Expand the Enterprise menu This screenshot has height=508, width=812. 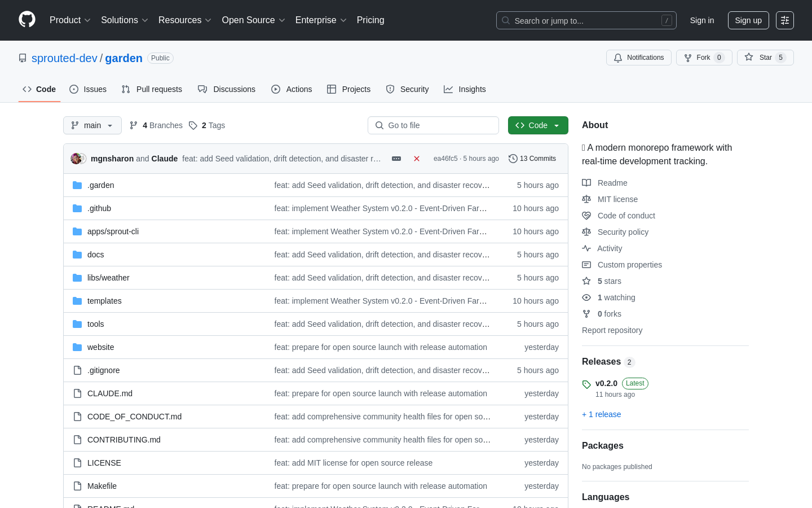point(321,20)
